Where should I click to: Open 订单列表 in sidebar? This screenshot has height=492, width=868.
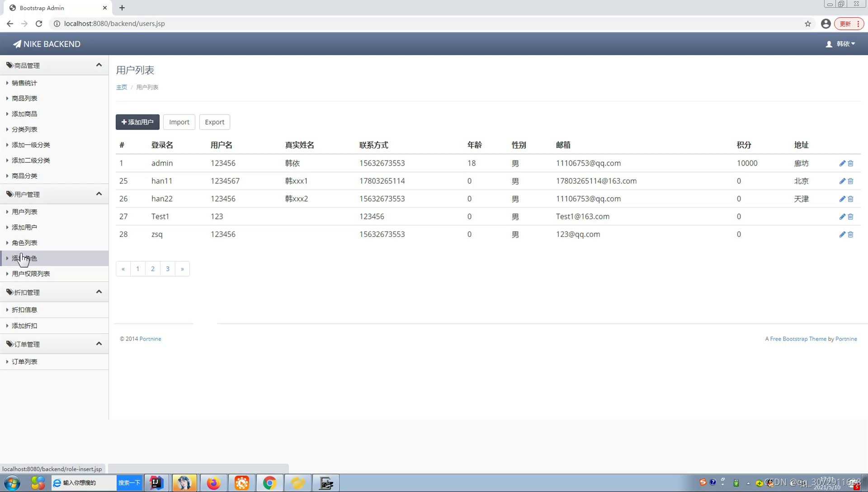point(24,362)
